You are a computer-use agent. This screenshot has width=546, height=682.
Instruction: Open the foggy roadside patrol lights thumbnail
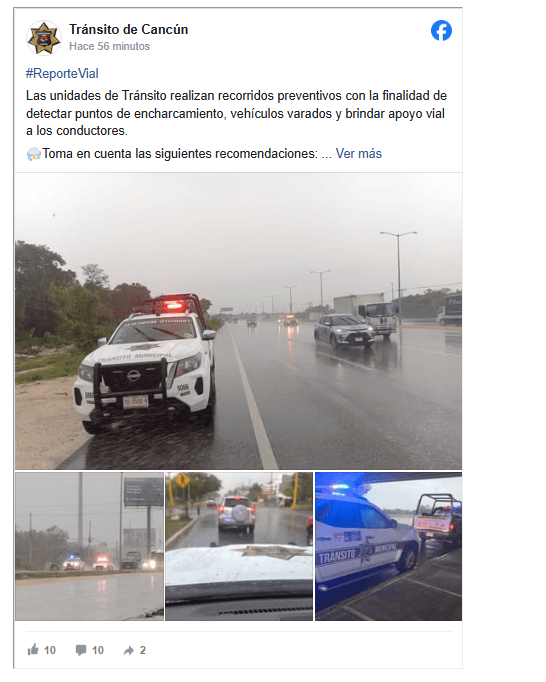pos(89,546)
